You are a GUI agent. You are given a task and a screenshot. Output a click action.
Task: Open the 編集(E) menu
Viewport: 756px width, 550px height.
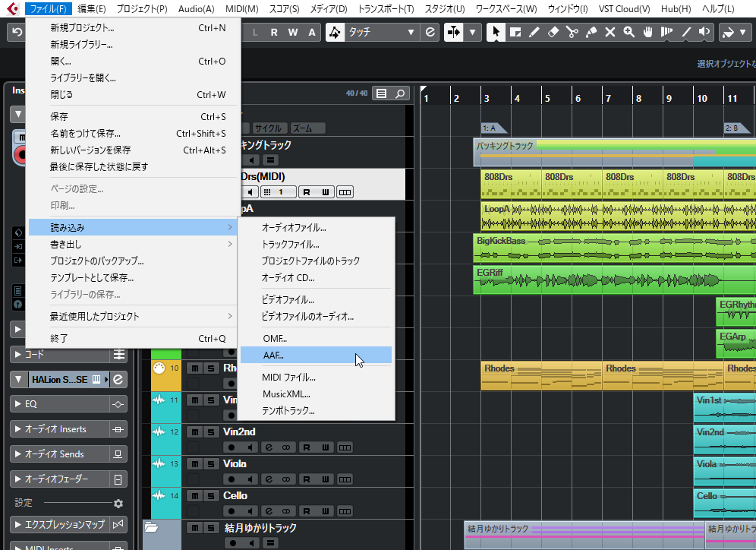coord(92,8)
